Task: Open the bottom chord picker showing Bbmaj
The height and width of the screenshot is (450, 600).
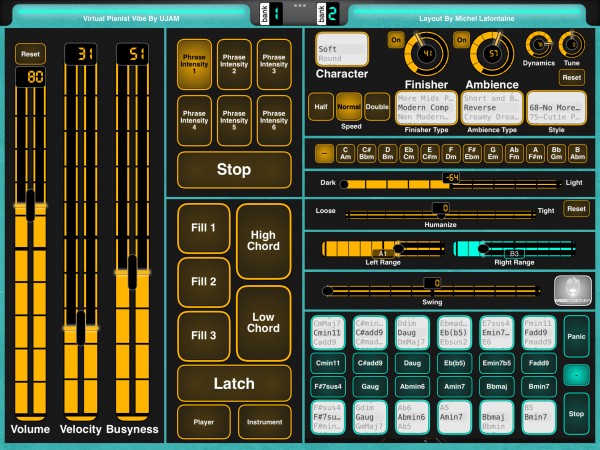Action: click(497, 417)
